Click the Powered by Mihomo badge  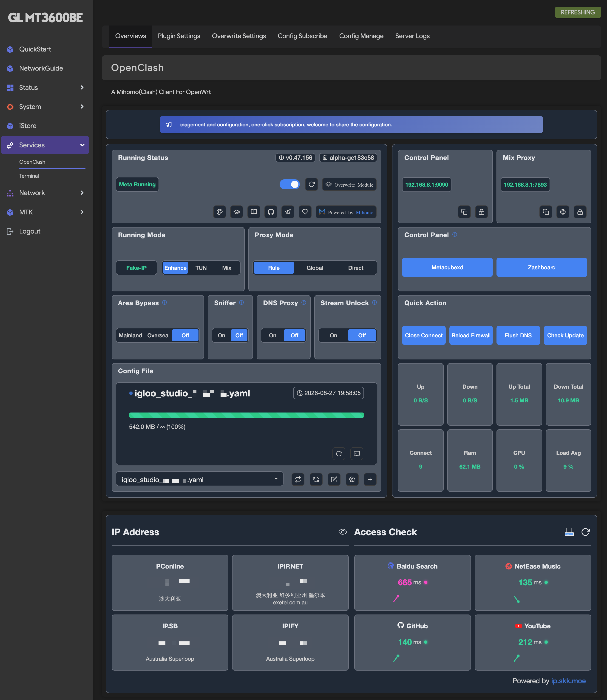(346, 212)
